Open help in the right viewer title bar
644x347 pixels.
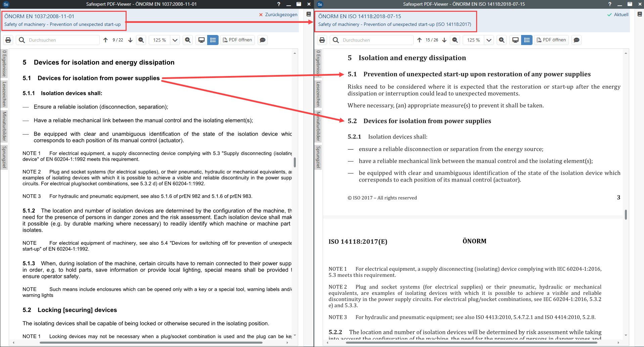pos(610,4)
